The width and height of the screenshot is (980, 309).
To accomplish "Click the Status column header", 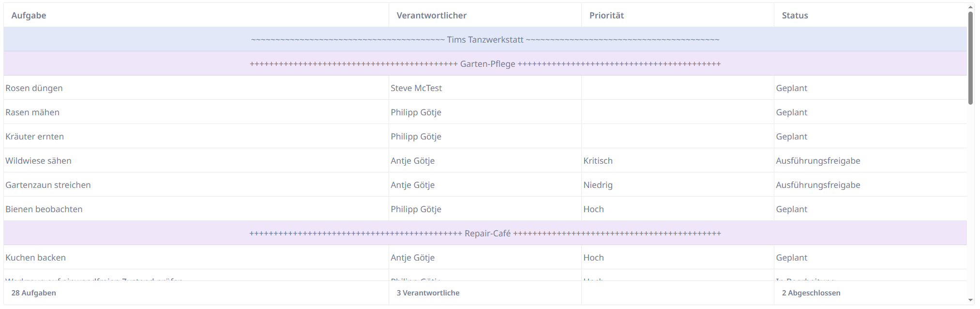I will pos(794,15).
